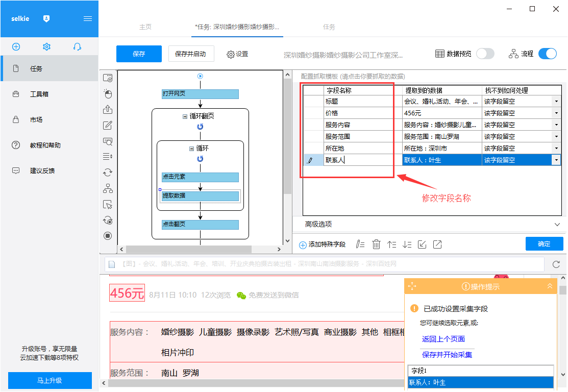
Task: Select the click element mouse tool
Action: click(108, 94)
